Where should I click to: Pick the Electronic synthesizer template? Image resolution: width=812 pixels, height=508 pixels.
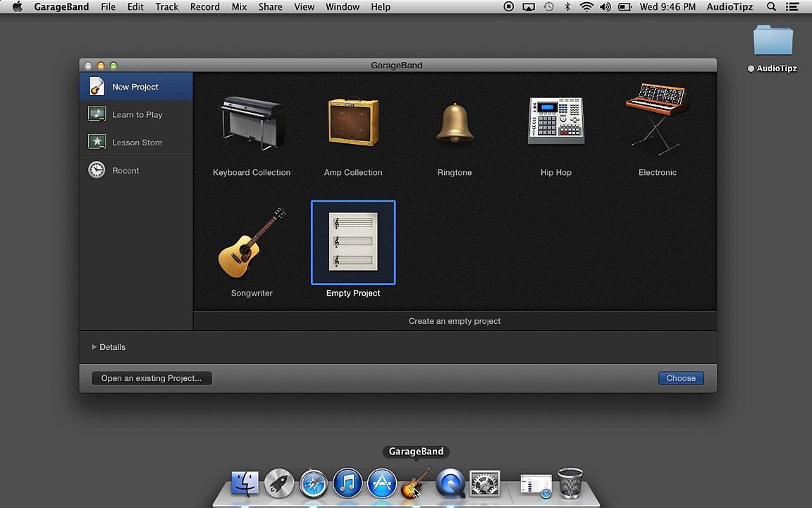click(x=658, y=119)
